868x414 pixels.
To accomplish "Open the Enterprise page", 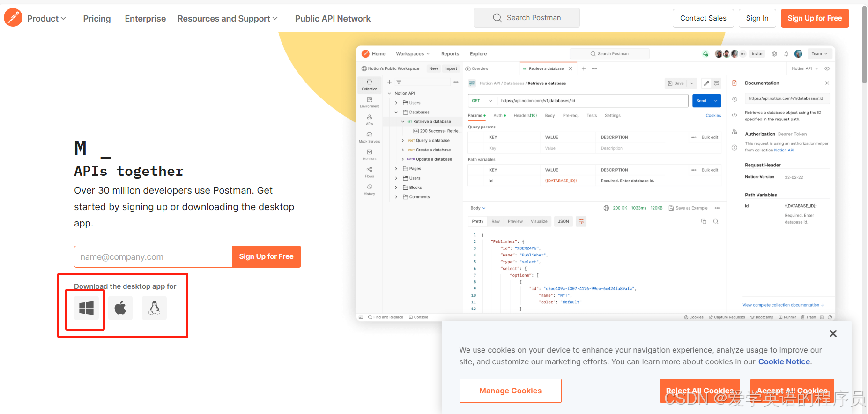I will pyautogui.click(x=145, y=18).
